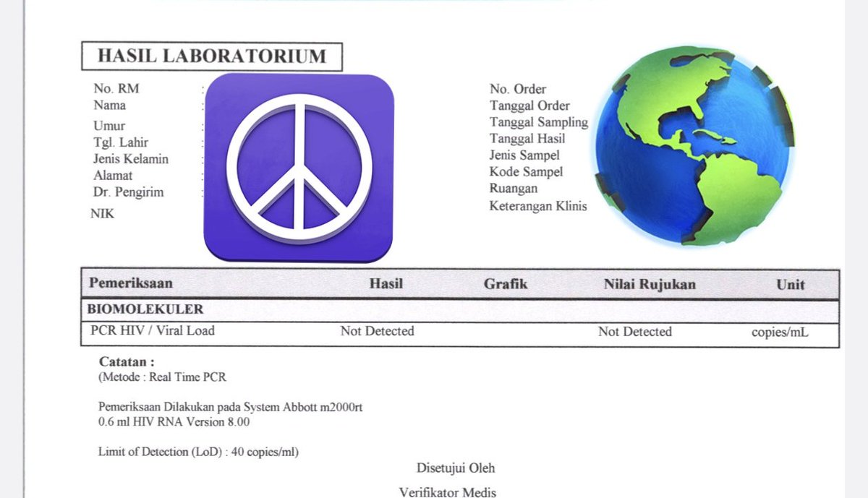Click the PCR HIV / Viral Load cell

coord(153,330)
